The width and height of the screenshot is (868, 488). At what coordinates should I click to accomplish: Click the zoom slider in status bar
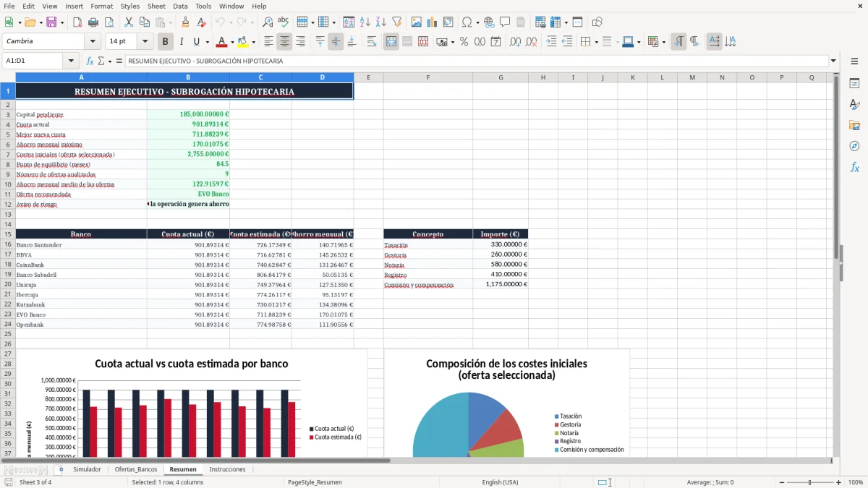coord(809,482)
